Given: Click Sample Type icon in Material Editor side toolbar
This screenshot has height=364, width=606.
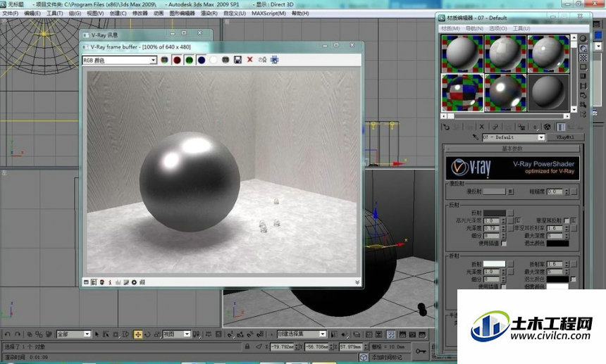Looking at the screenshot, I should pos(583,39).
